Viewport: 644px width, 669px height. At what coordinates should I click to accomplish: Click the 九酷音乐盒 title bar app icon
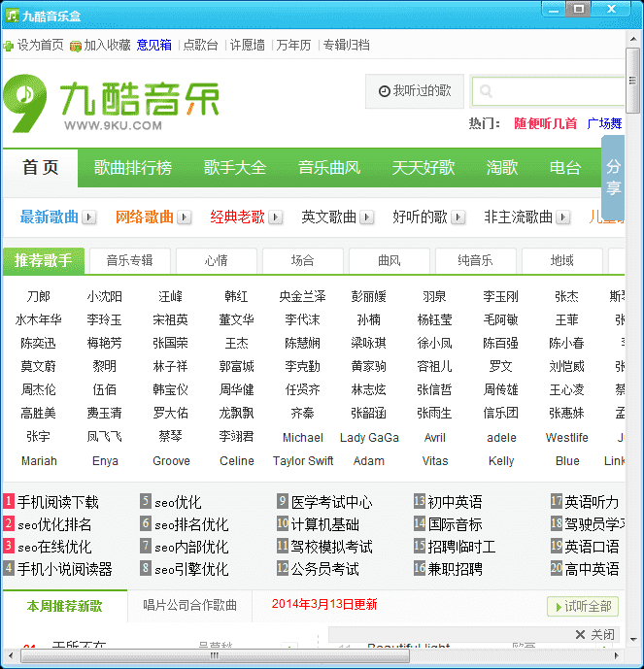(12, 16)
